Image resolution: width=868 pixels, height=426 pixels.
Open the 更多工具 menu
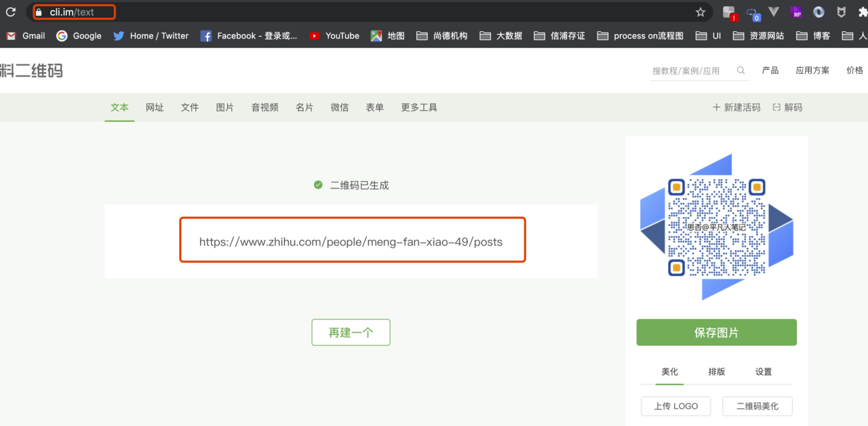418,107
